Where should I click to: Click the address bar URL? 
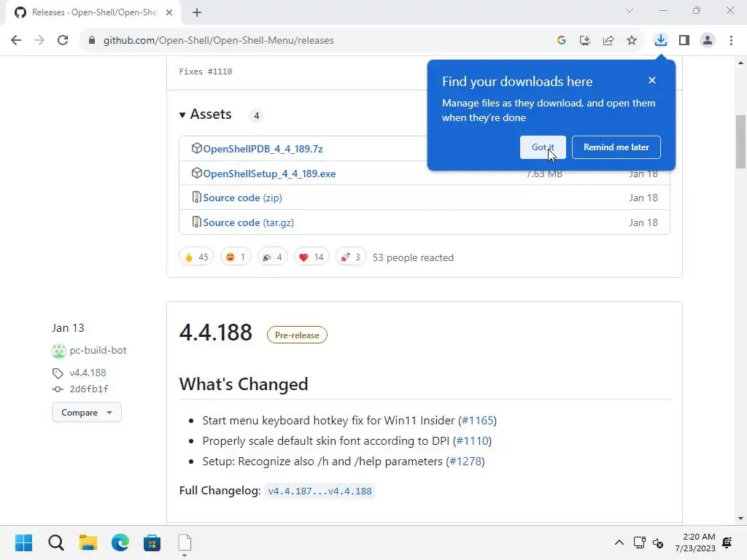218,41
